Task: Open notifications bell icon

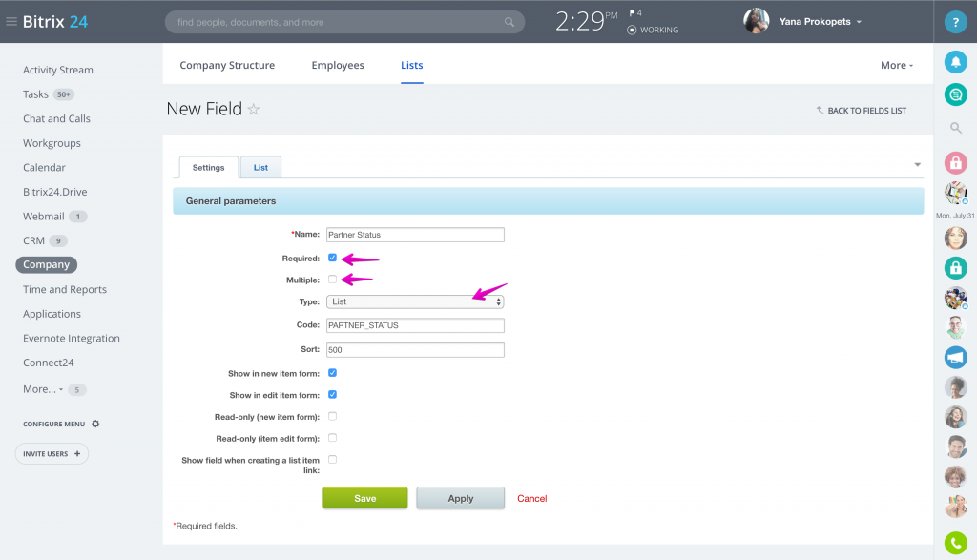Action: 955,62
